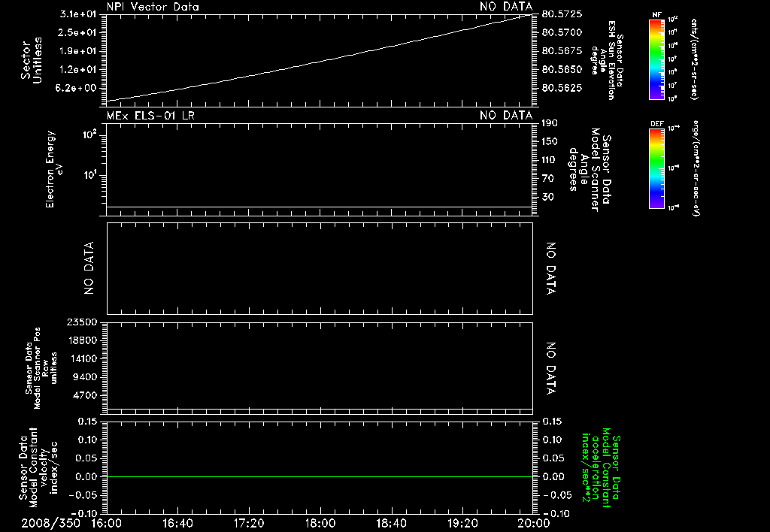This screenshot has width=770, height=532.
Task: Click the "23500" scanner position tick
Action: tap(81, 322)
